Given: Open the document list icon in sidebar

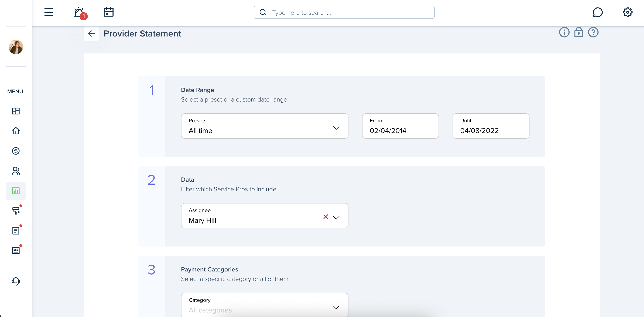Looking at the screenshot, I should [16, 231].
